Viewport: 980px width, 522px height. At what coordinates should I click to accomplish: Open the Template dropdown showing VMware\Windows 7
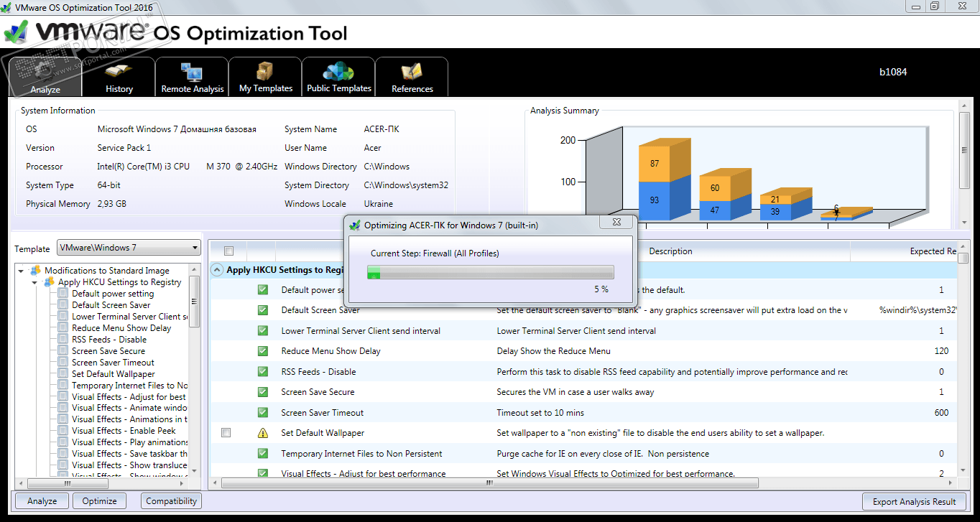129,248
